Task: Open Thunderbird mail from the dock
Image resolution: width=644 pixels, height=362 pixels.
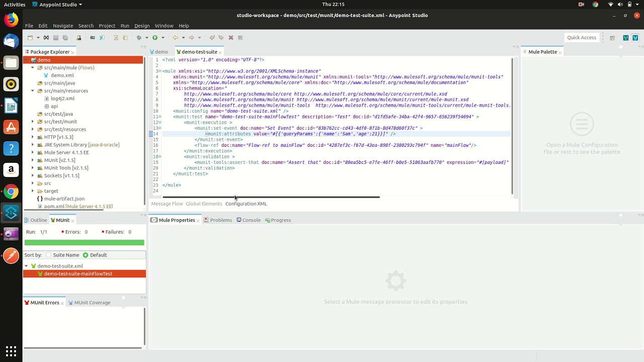Action: pos(11,41)
